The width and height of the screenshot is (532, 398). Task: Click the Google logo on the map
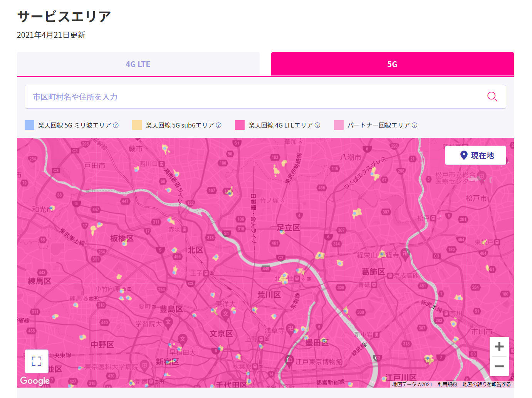click(34, 381)
